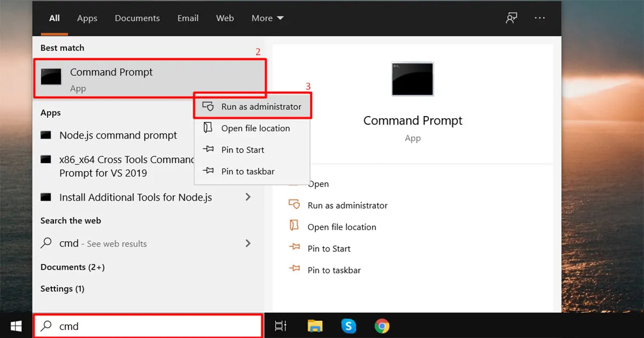This screenshot has height=338, width=644.
Task: Choose Open file location in context menu
Action: point(252,128)
